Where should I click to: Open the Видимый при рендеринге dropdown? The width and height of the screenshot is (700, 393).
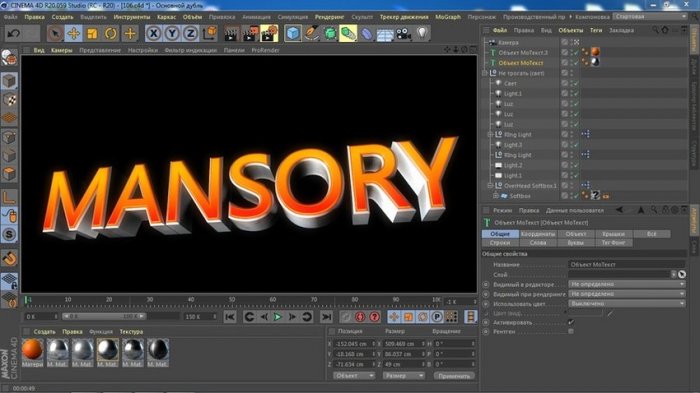[x=627, y=294]
